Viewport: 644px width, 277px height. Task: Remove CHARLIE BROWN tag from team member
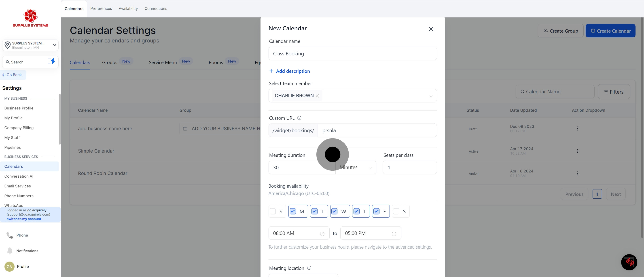pos(318,96)
